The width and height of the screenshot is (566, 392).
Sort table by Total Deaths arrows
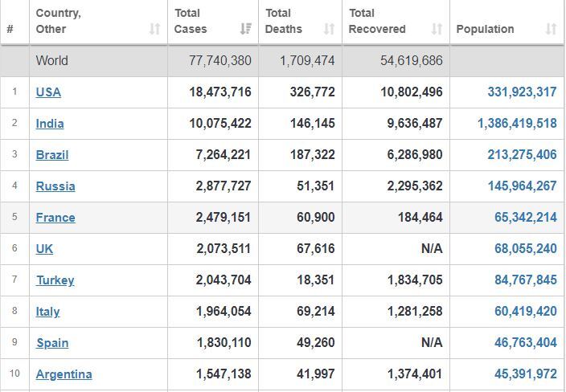pos(329,28)
